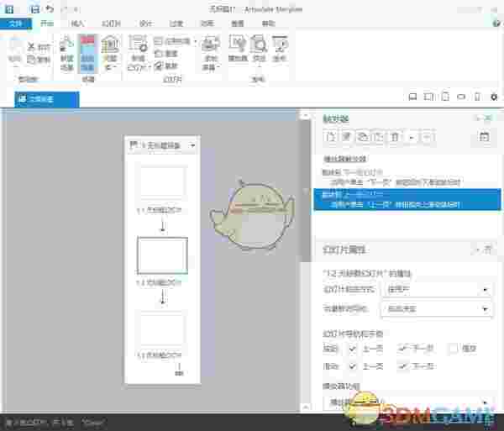
Task: Click the Manage variables icon in triggers panel
Action: coord(484,137)
